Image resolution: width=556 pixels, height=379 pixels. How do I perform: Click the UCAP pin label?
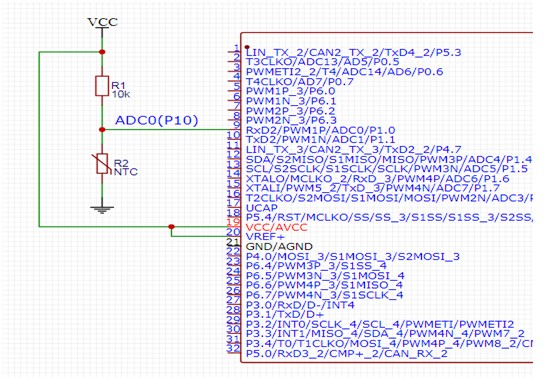tap(262, 208)
